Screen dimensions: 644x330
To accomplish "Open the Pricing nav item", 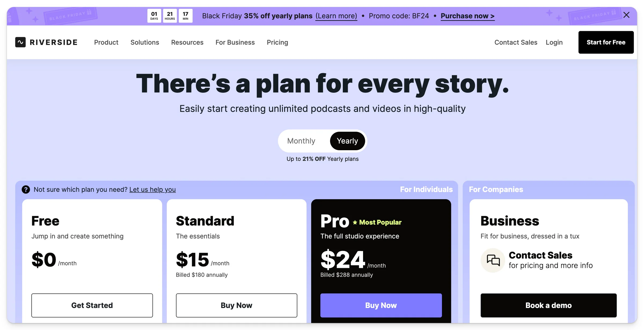I will coord(277,42).
